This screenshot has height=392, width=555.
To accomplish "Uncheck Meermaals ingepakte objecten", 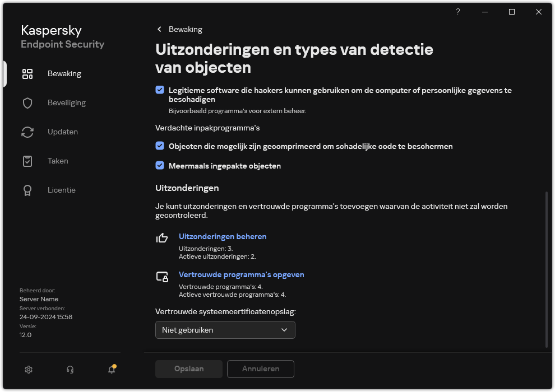I will click(161, 166).
